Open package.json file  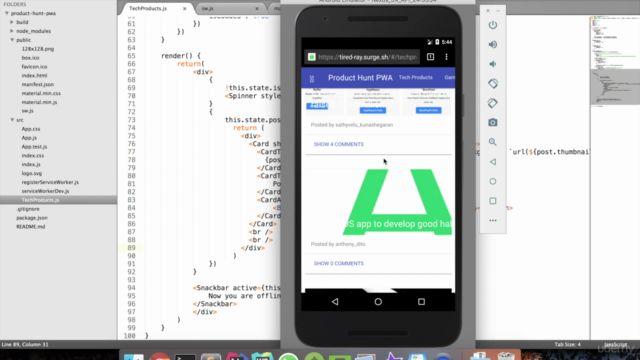click(32, 218)
